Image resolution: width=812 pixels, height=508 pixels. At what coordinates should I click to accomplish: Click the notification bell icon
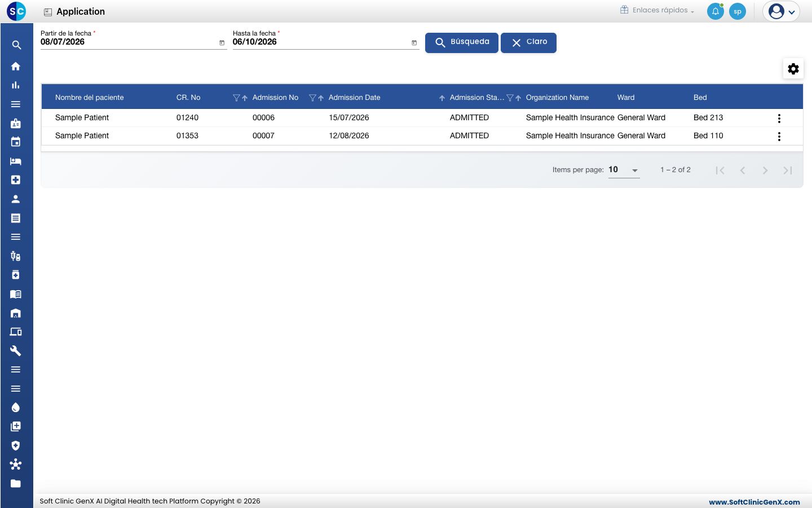(x=716, y=11)
